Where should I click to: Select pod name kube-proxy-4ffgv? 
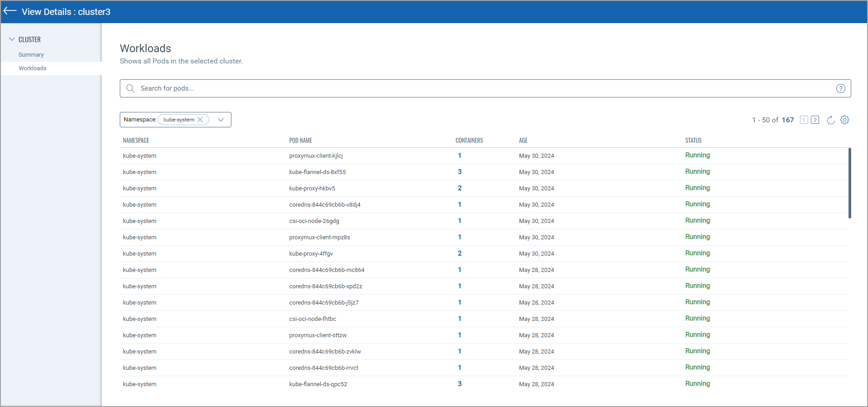click(311, 254)
